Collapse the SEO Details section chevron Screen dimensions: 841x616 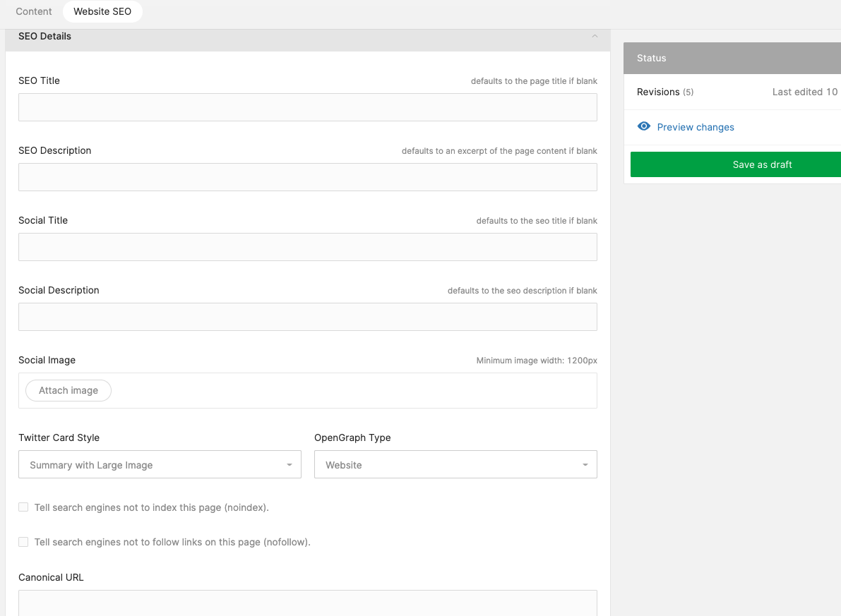point(595,36)
